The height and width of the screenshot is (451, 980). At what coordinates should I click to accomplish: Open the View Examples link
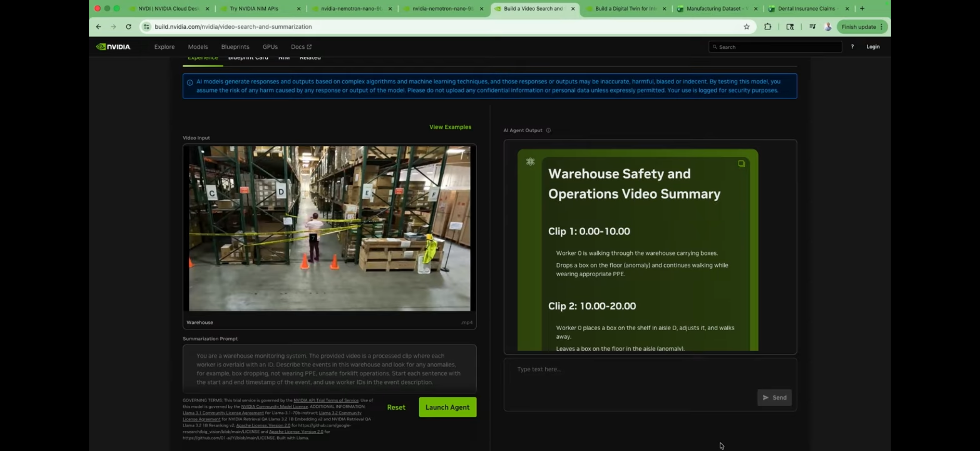pyautogui.click(x=450, y=127)
